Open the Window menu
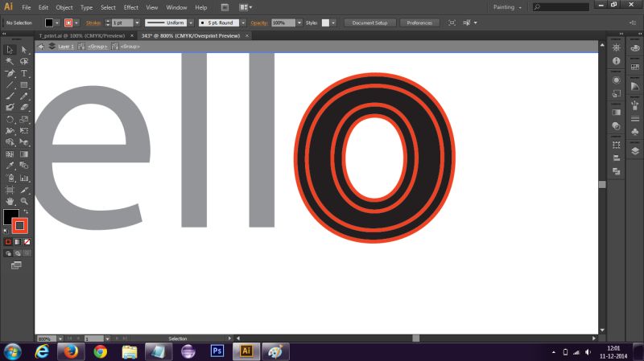The height and width of the screenshot is (361, 644). click(x=176, y=7)
